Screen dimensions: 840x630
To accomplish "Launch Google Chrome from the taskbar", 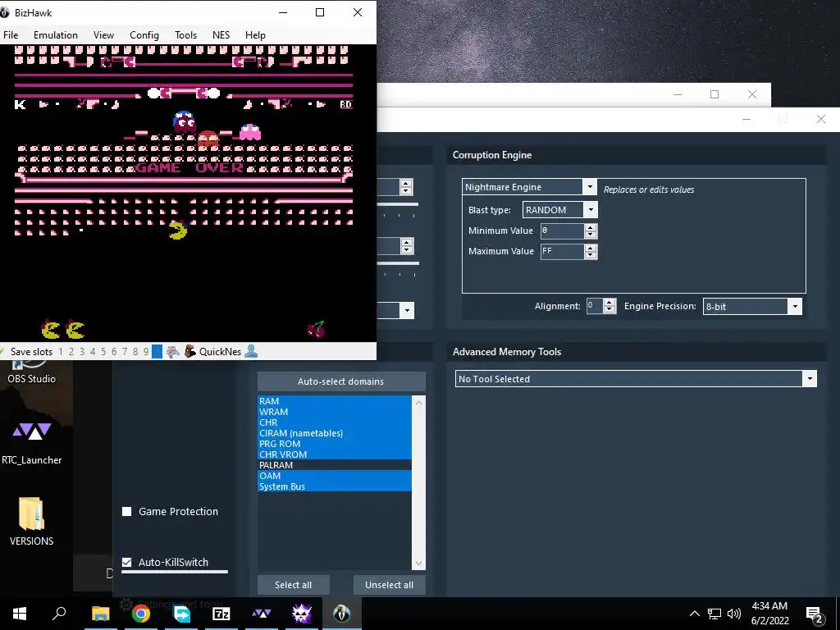I will coord(141,614).
